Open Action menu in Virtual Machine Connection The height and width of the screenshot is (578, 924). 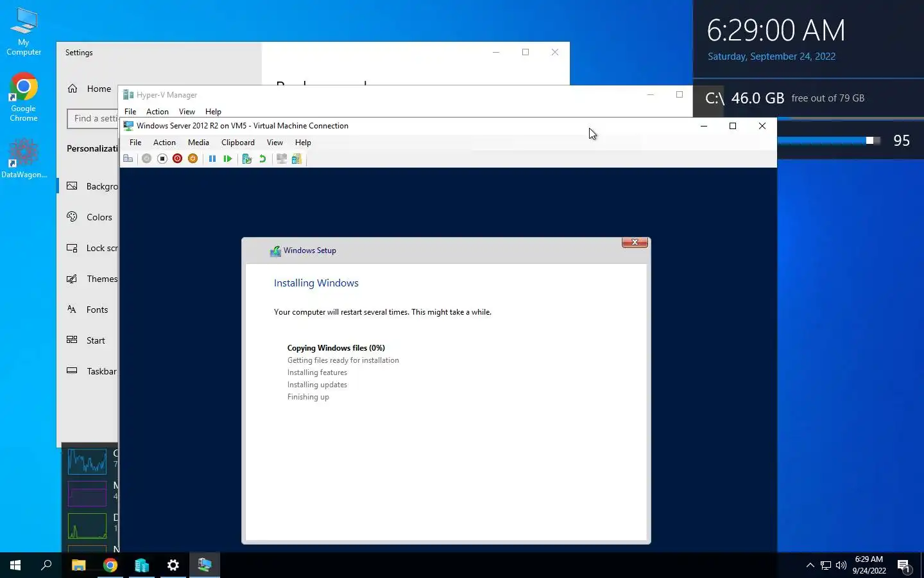coord(164,143)
